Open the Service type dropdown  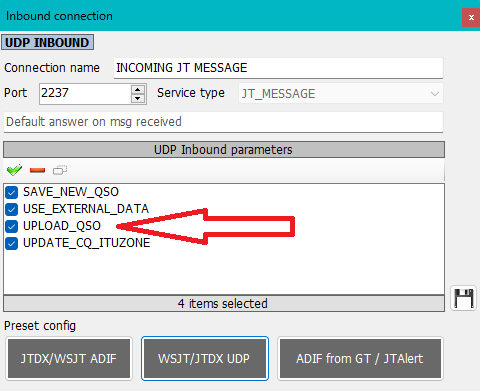coord(341,94)
